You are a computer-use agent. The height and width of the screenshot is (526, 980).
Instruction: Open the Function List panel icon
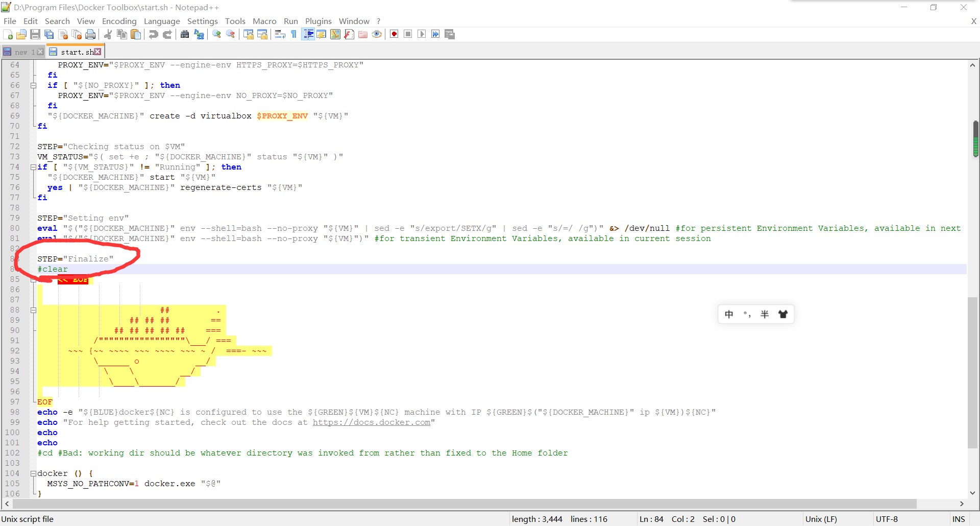point(349,34)
